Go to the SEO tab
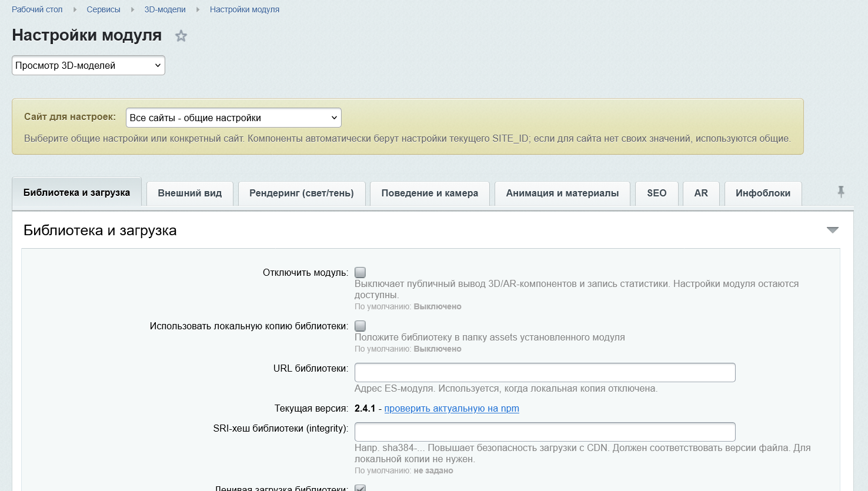Viewport: 868px width, 491px height. 657,193
